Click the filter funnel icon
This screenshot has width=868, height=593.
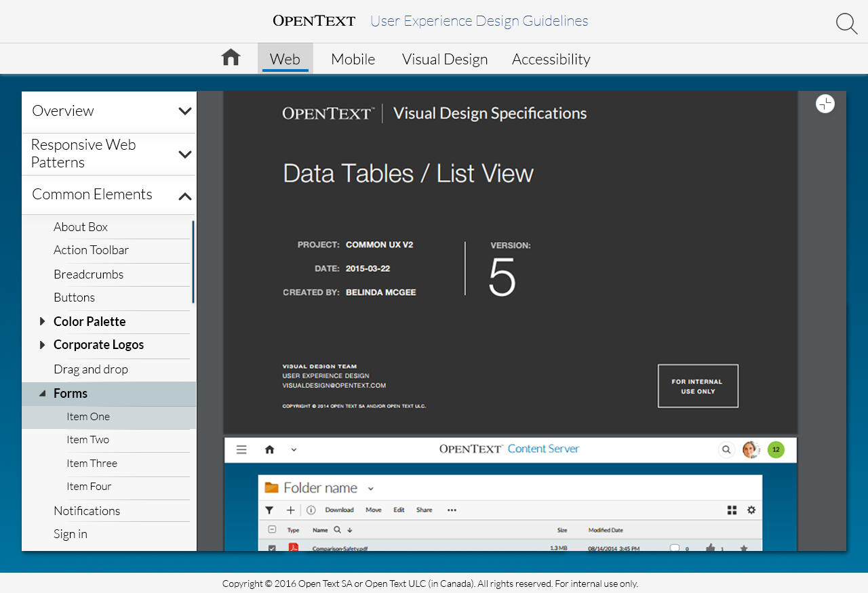coord(269,510)
